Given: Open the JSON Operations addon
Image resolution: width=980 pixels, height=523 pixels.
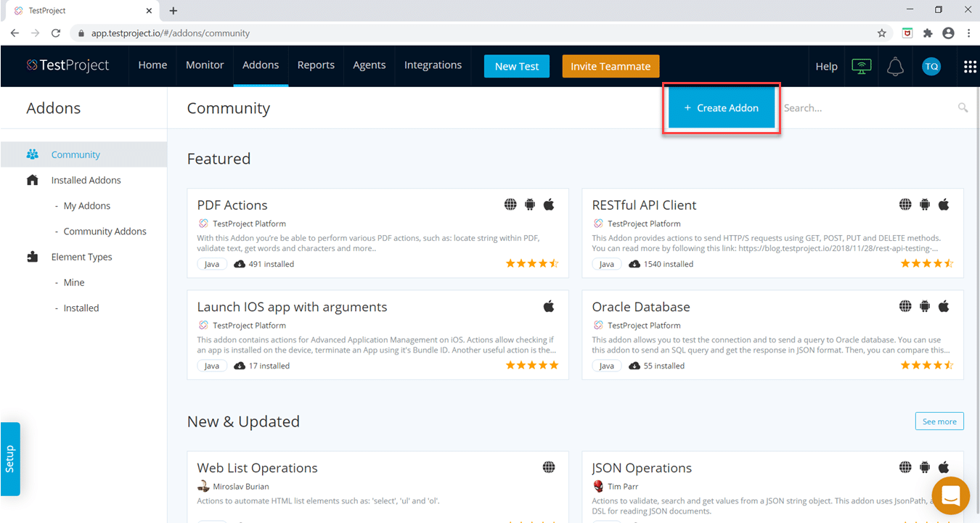Looking at the screenshot, I should (x=642, y=468).
